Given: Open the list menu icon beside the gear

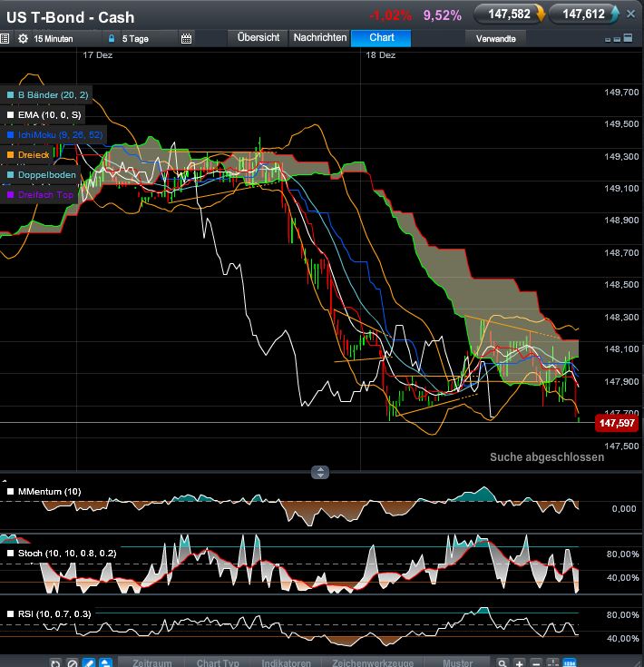Looking at the screenshot, I should point(5,39).
